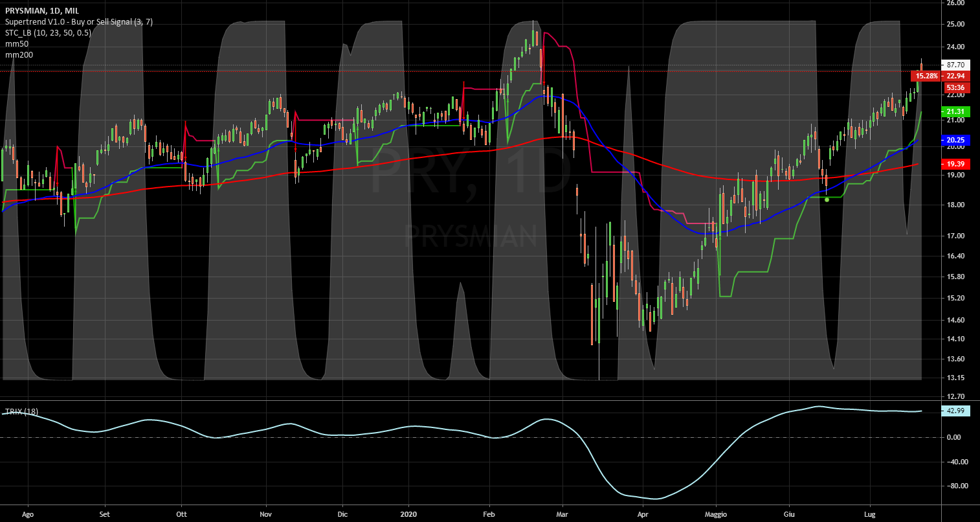
Task: Click the 53:36 countdown timer label
Action: 955,87
